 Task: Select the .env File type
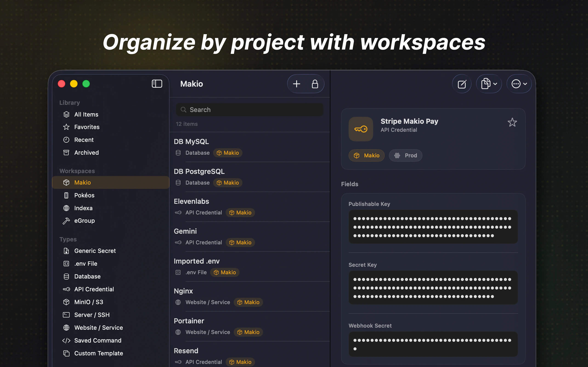85,263
